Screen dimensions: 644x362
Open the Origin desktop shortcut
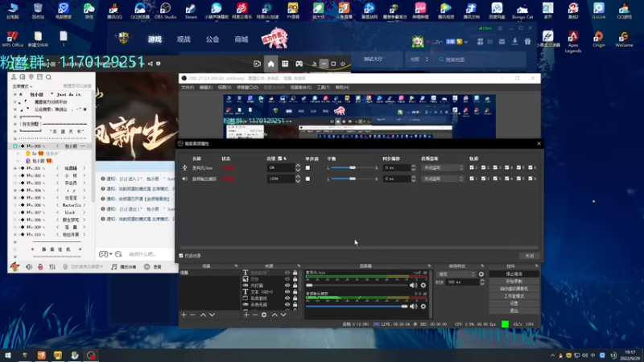599,39
